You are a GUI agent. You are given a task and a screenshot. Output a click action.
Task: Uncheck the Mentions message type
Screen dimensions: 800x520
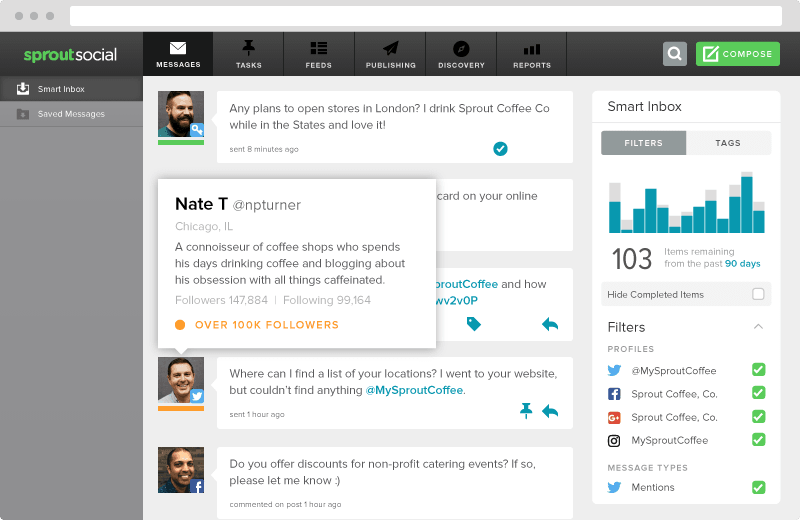pos(759,487)
